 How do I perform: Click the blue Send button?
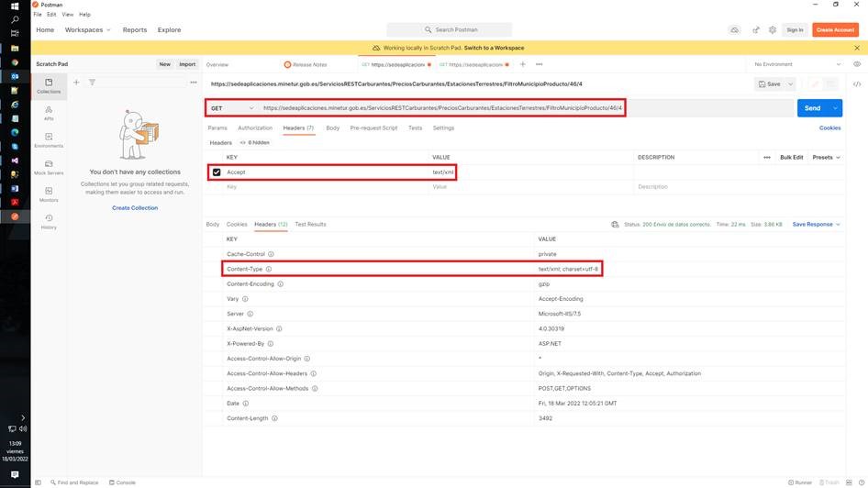813,108
